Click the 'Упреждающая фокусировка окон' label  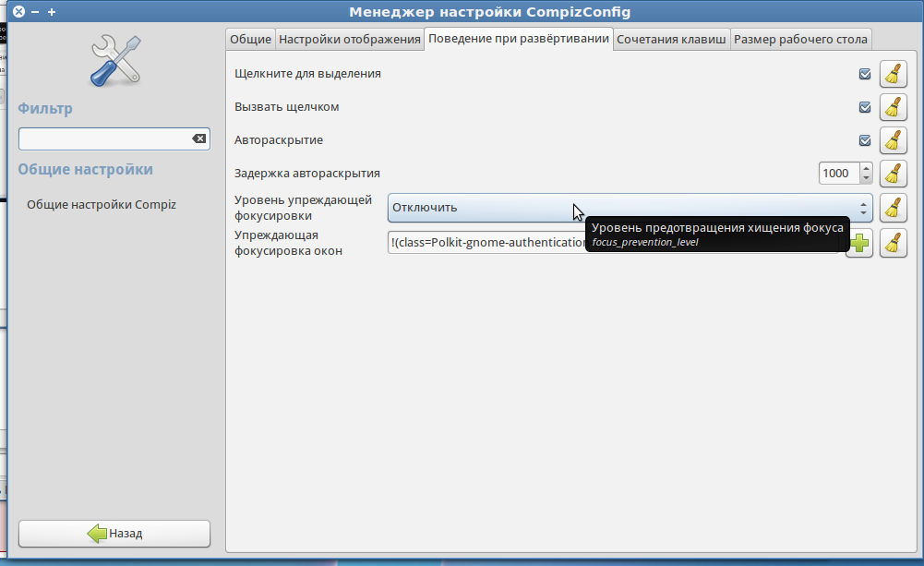coord(288,243)
